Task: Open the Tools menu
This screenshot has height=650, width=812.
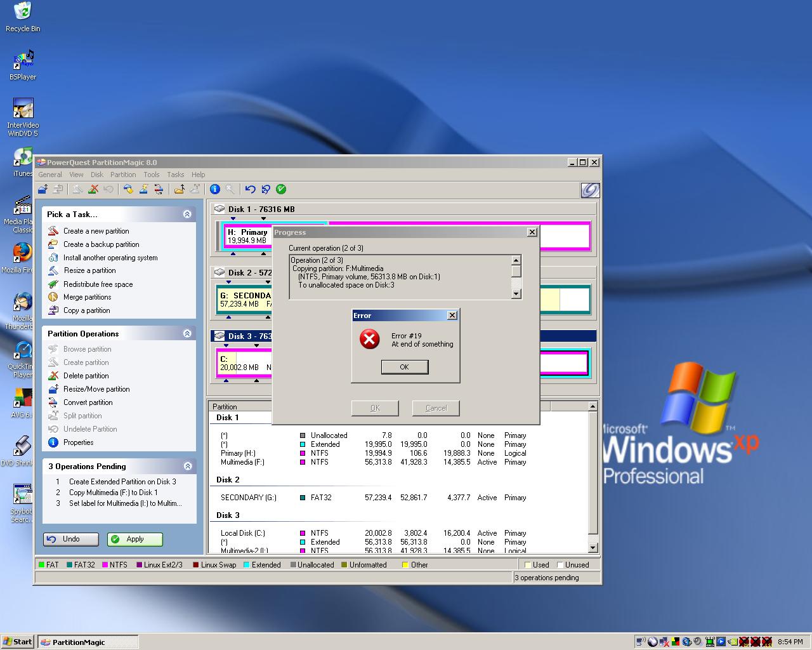Action: point(152,175)
